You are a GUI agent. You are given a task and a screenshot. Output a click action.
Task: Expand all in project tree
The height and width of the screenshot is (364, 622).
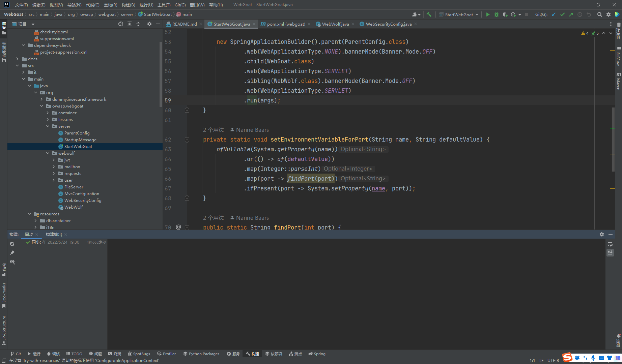(130, 24)
